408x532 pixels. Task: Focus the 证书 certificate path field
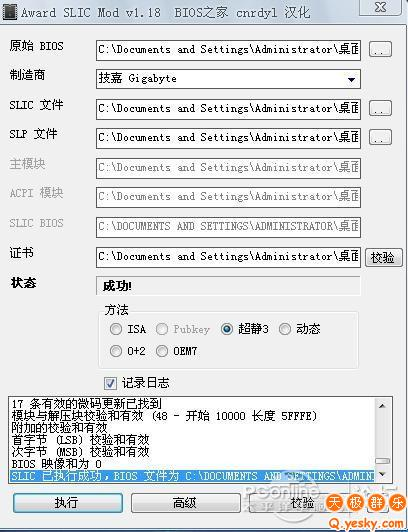coord(228,257)
